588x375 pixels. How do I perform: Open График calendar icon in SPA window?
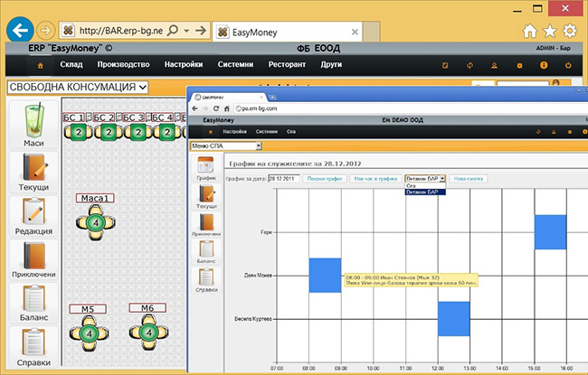(206, 168)
